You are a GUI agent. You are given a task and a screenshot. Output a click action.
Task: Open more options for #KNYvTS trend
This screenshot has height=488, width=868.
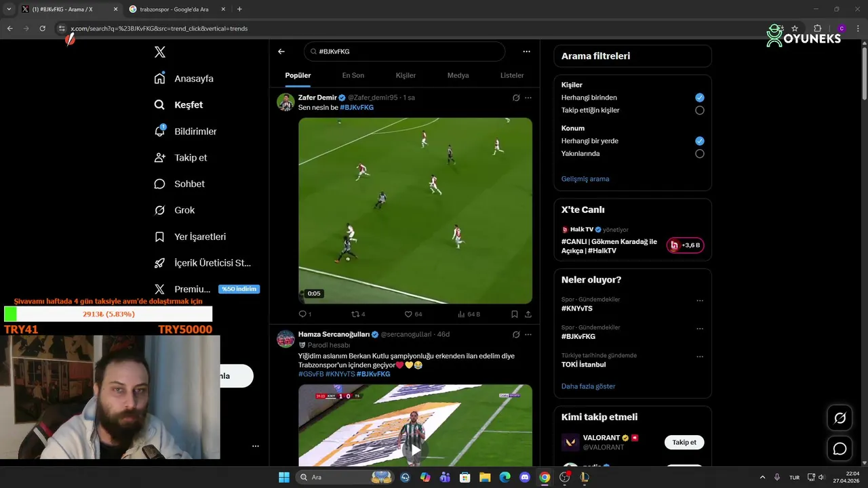pyautogui.click(x=700, y=301)
